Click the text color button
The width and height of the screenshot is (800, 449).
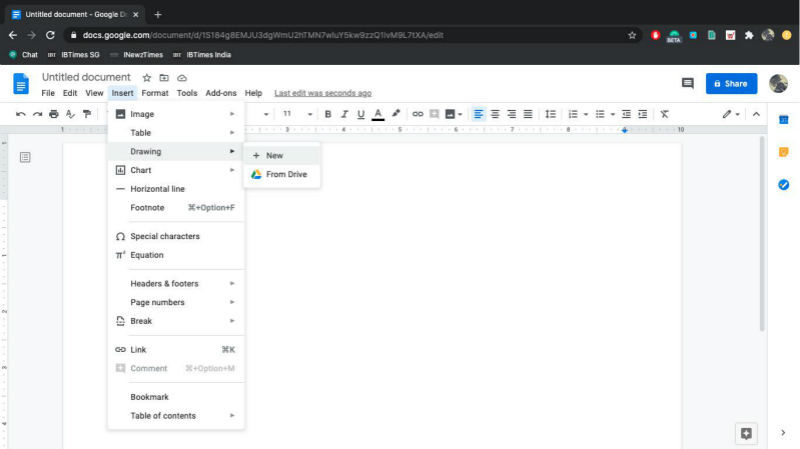tap(378, 114)
